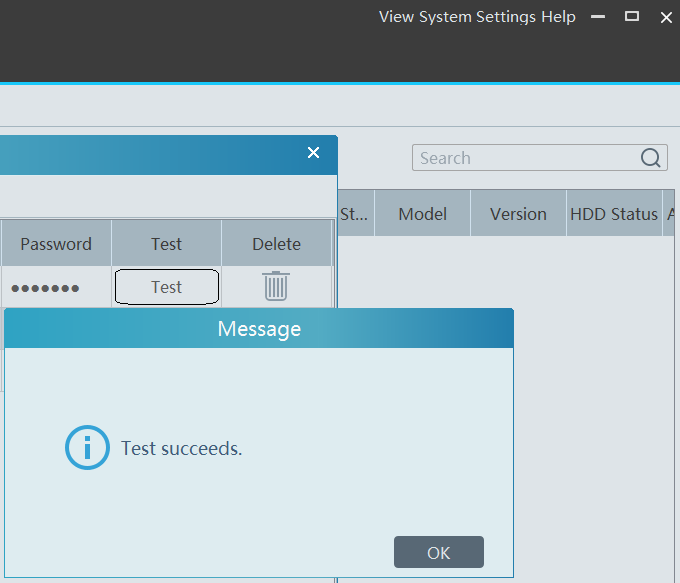Open the Settings menu
This screenshot has height=583, width=680.
coord(508,17)
